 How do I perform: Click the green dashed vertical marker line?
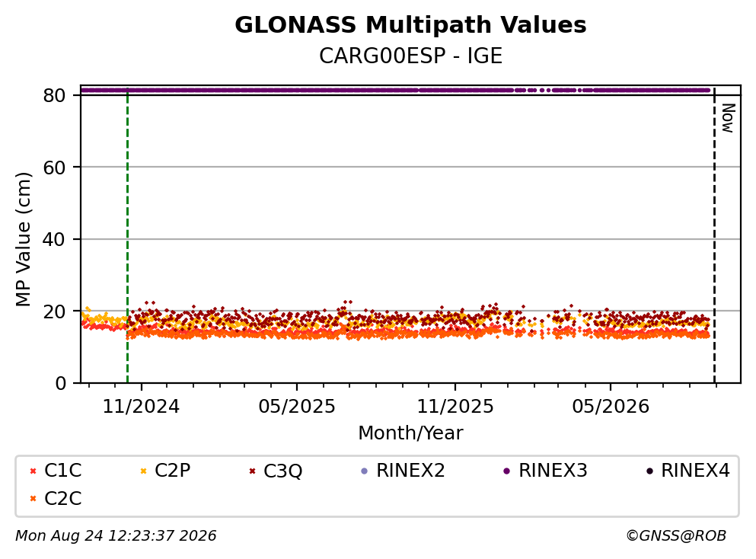tap(127, 235)
